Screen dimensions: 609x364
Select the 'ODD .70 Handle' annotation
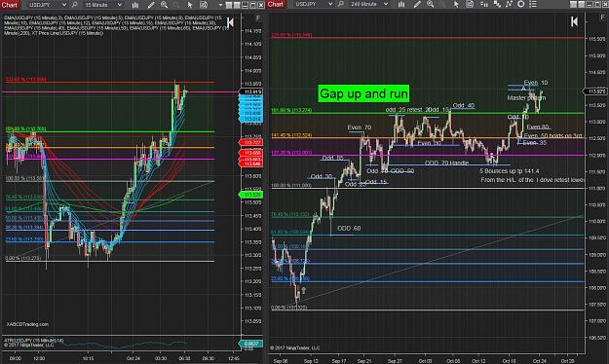pos(446,163)
